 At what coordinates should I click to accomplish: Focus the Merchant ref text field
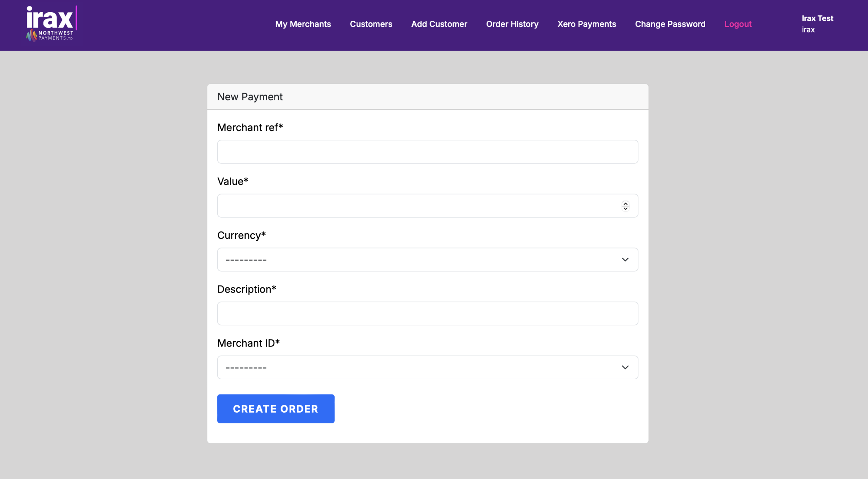[427, 152]
